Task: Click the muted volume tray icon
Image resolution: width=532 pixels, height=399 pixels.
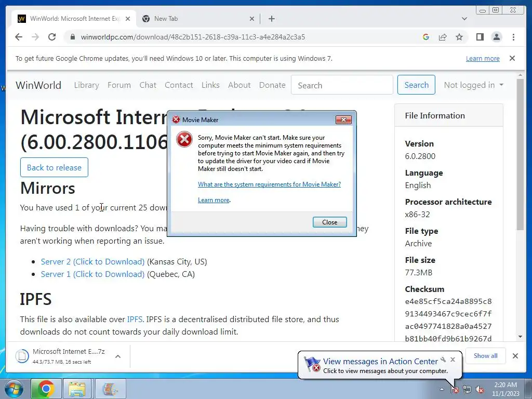Action: click(x=480, y=389)
